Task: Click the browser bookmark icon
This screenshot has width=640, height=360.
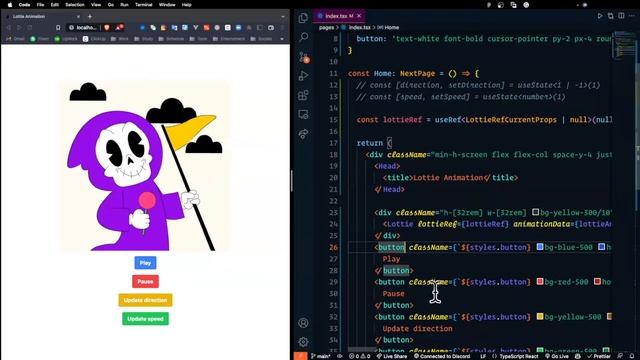Action: 58,28
